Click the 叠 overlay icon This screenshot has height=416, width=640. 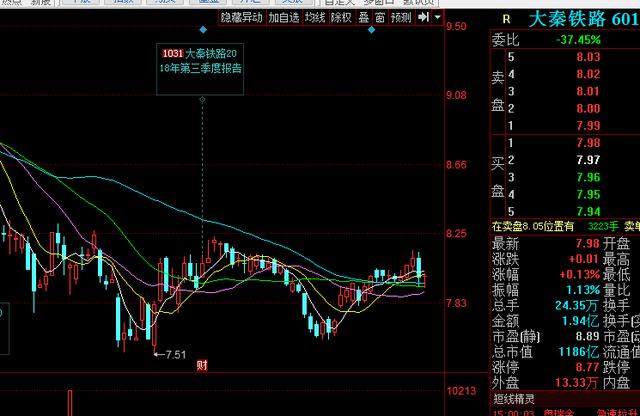[x=364, y=17]
